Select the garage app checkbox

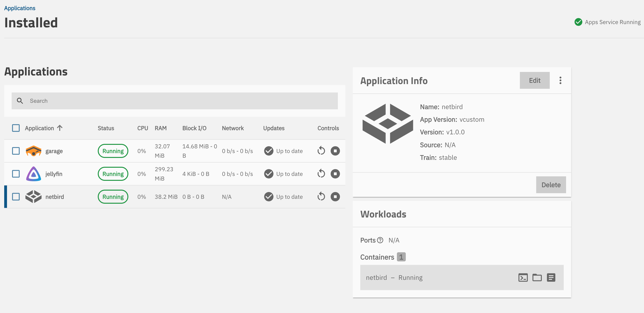(x=16, y=151)
